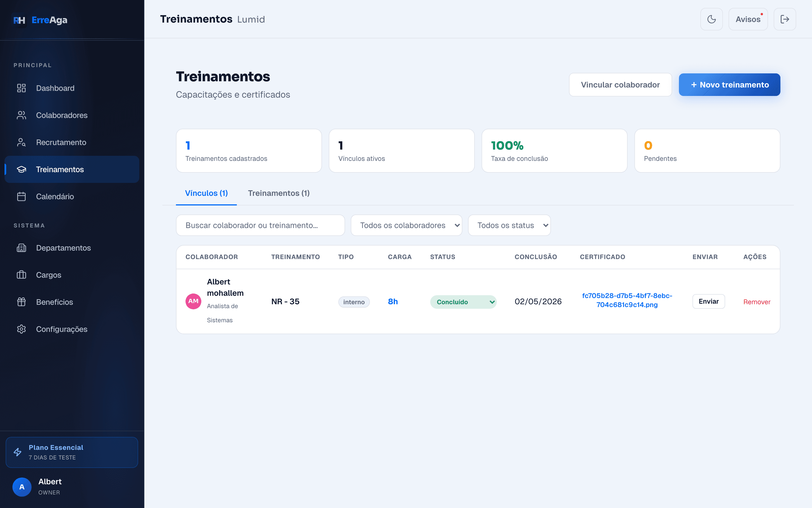Open Dashboard in the sidebar menu
The height and width of the screenshot is (508, 812).
point(72,88)
